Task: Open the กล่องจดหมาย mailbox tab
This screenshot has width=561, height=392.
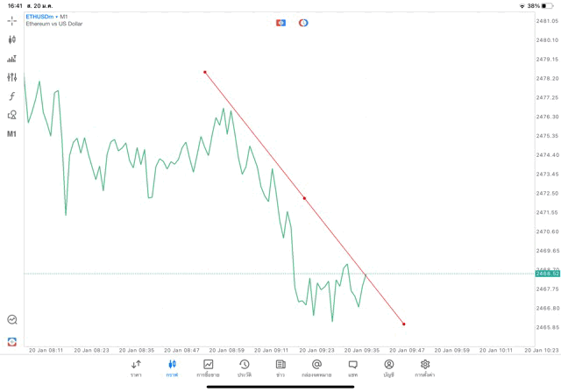Action: tap(316, 367)
